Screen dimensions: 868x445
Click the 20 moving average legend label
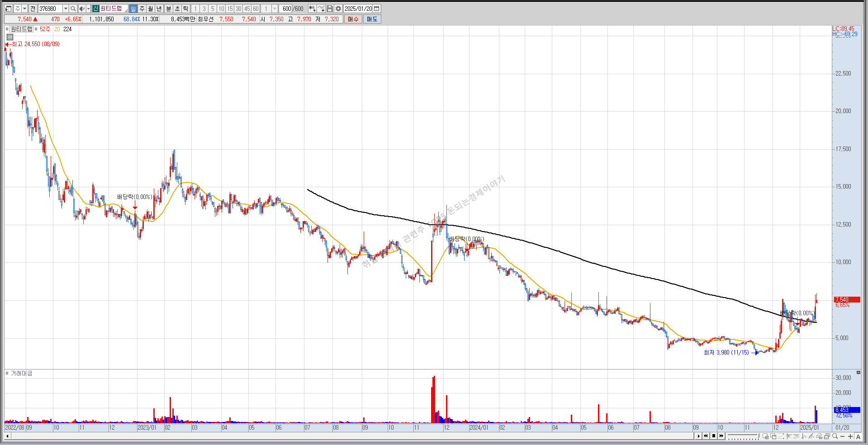57,29
